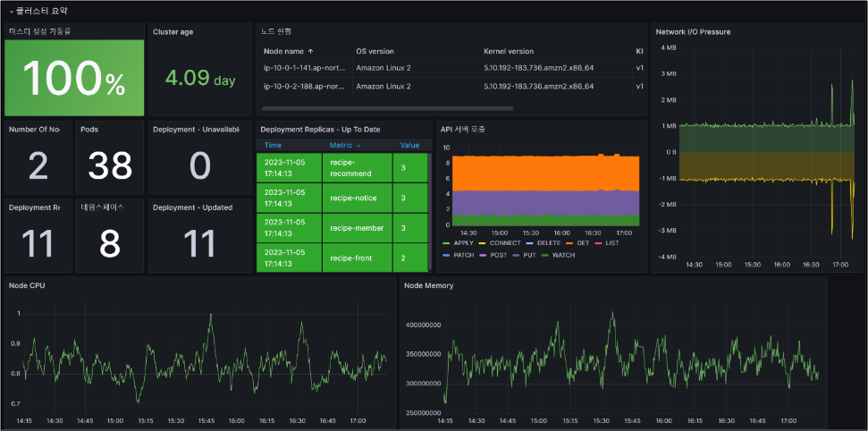Click the Deployment Replicas table vertical scrollbar
Screen dimensions: 868x431
click(x=430, y=210)
